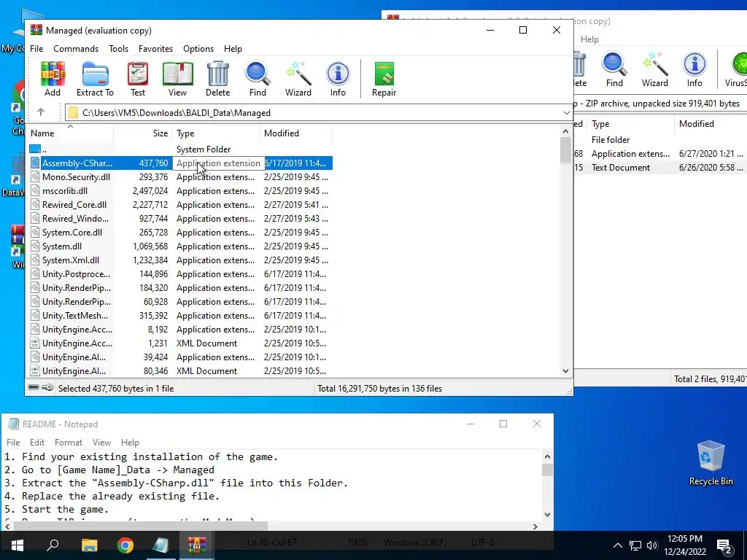The width and height of the screenshot is (747, 560).
Task: Click the drive icon in Managed status bar
Action: [x=34, y=388]
